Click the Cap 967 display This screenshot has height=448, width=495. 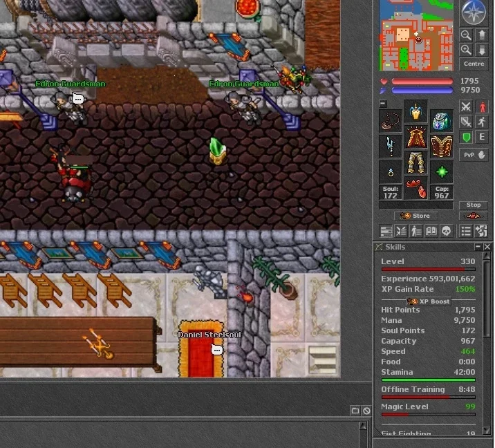point(442,193)
